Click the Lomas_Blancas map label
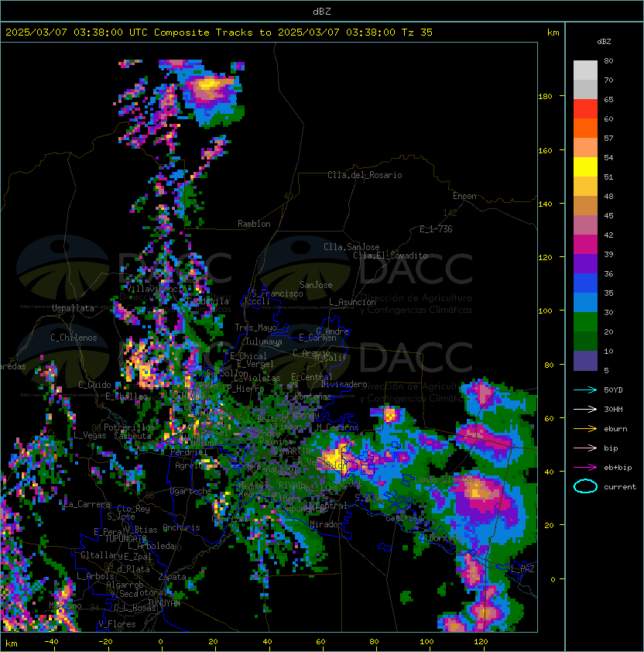 (444, 479)
